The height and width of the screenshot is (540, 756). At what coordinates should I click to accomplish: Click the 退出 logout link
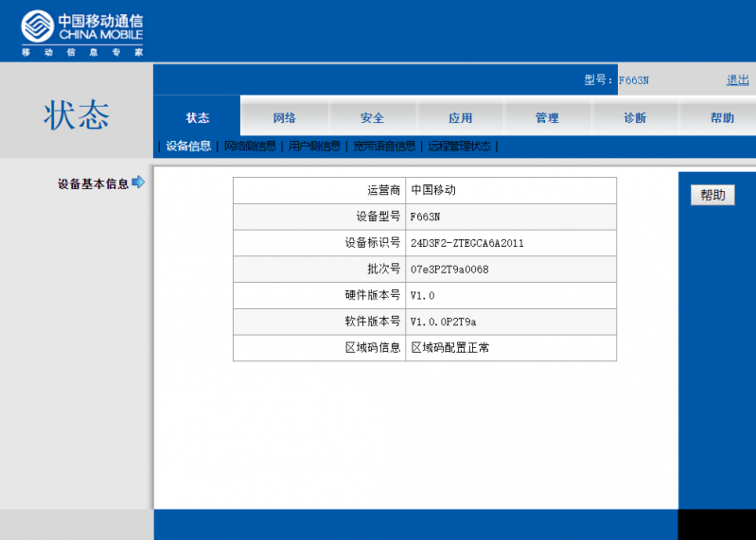(x=738, y=80)
